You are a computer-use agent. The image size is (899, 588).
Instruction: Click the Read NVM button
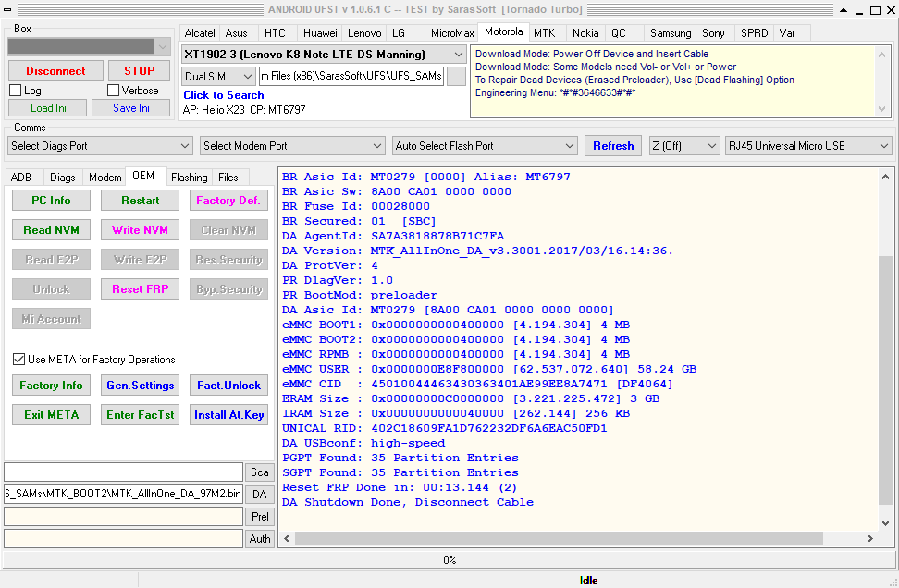click(51, 230)
